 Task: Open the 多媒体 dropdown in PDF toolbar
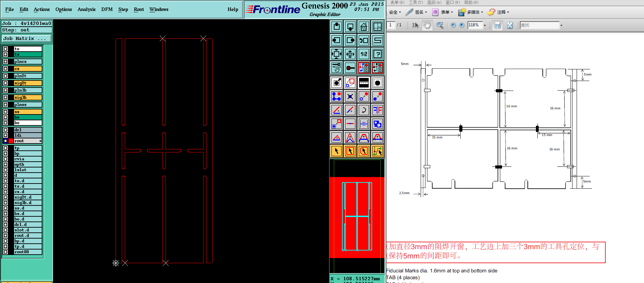471,12
